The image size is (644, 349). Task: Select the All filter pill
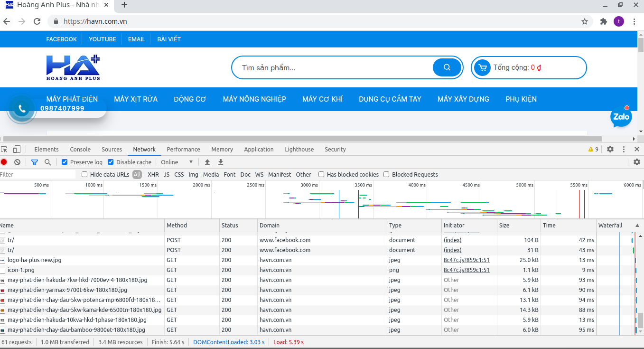137,174
